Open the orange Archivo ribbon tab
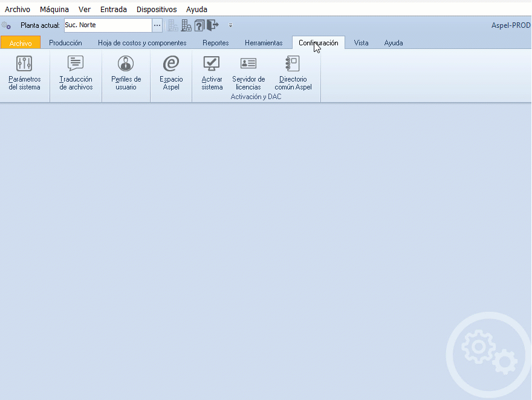This screenshot has width=532, height=400. coord(21,43)
